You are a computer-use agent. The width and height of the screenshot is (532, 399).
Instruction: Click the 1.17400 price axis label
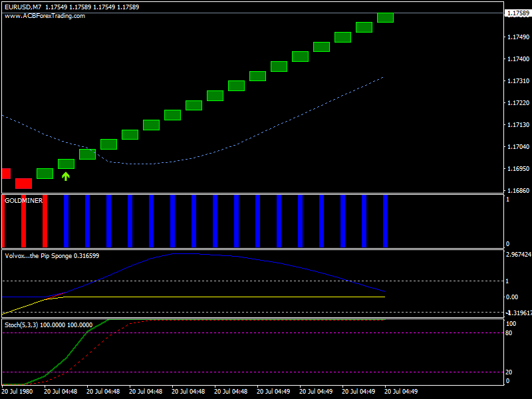[517, 59]
